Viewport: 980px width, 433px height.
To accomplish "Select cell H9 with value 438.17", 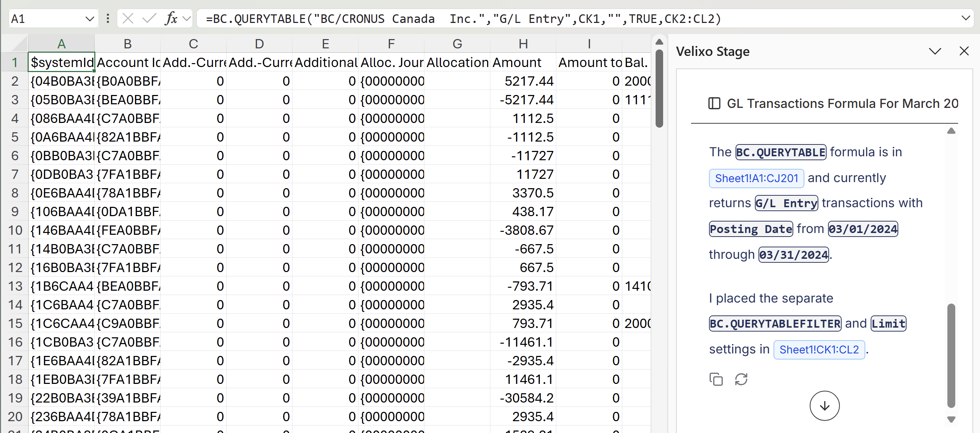I will (523, 211).
